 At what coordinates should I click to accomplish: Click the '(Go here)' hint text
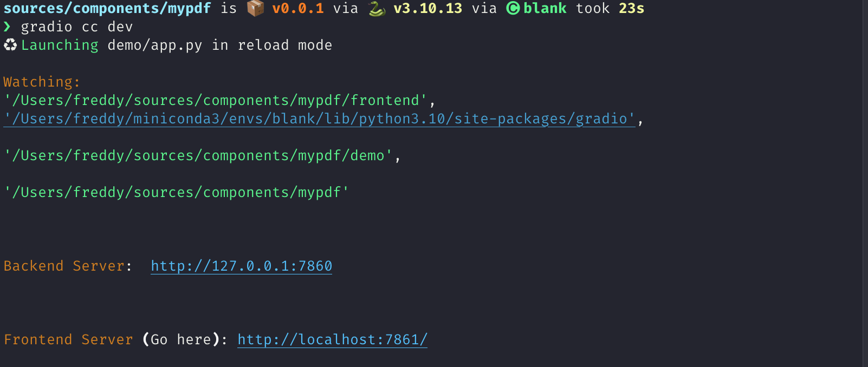pyautogui.click(x=181, y=339)
